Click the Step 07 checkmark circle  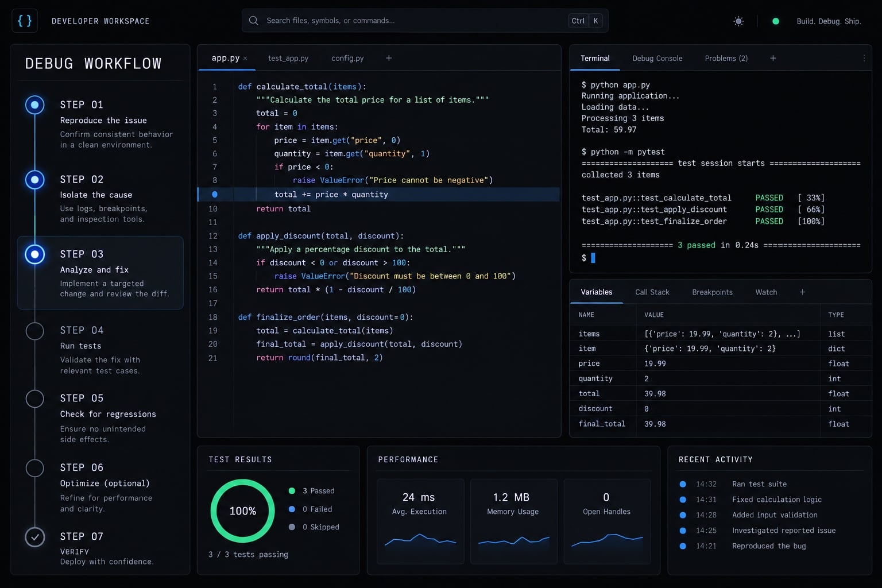[x=35, y=537]
